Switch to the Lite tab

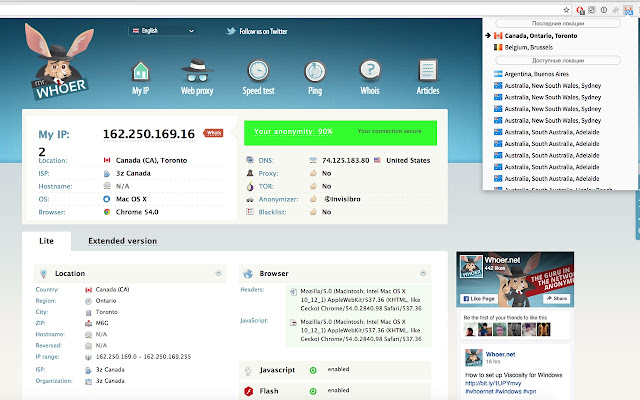point(47,241)
